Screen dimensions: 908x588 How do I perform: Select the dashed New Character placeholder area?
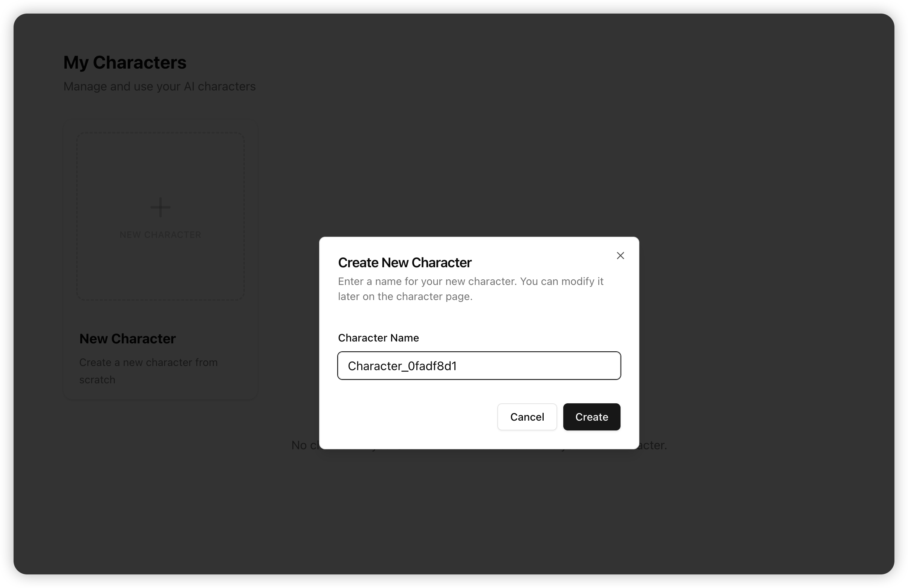point(160,216)
